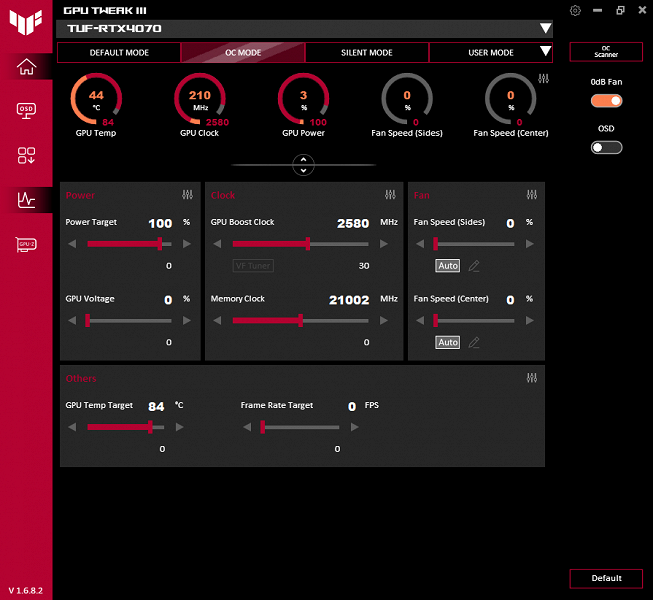
Task: Enable the OSD toggle switch
Action: [606, 147]
